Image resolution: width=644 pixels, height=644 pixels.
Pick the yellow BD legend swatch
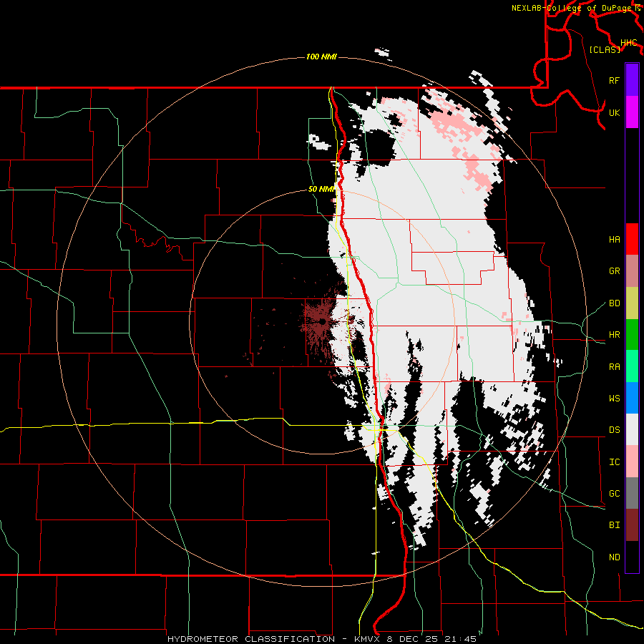[x=632, y=303]
